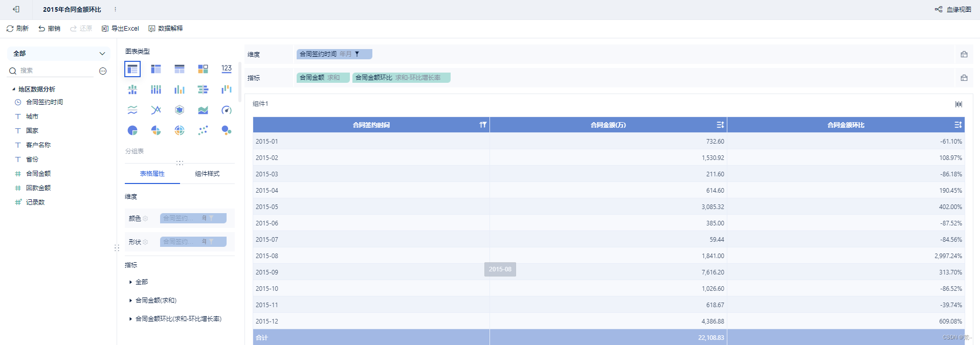
Task: Select the multi-layer pie chart icon
Action: pos(180,130)
